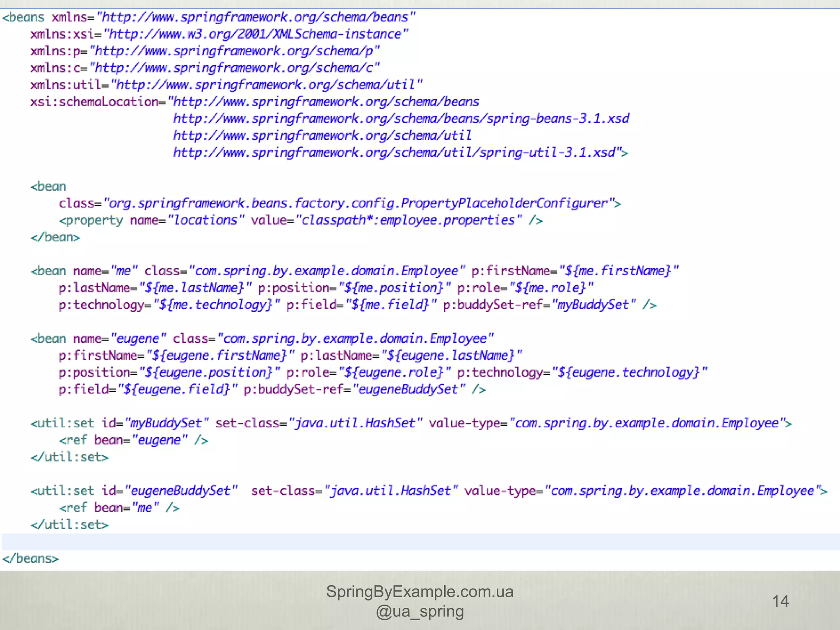Click the "${eugene.field}" placeholder value
Viewport: 840px width, 630px height.
point(178,389)
